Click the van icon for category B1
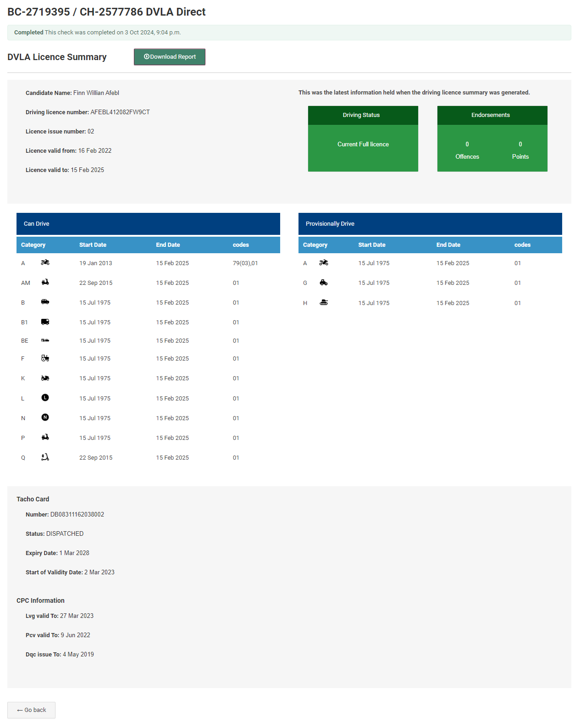The height and width of the screenshot is (728, 580). coord(45,322)
